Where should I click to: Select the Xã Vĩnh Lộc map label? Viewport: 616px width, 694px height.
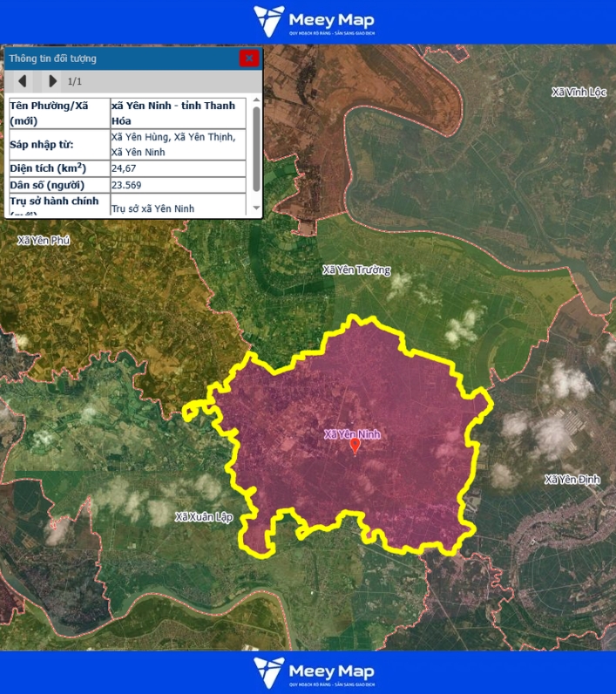pos(579,92)
